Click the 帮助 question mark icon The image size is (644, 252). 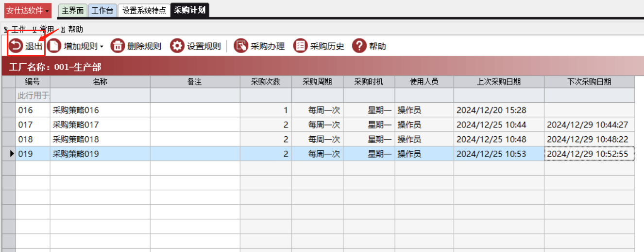[359, 46]
